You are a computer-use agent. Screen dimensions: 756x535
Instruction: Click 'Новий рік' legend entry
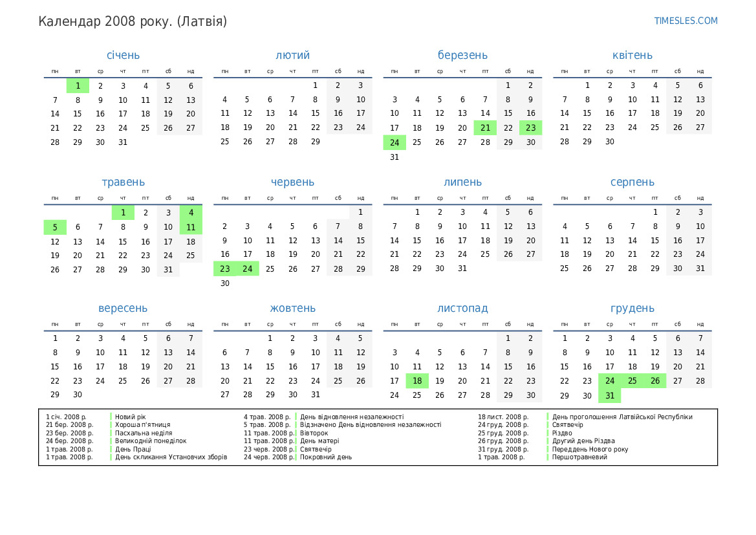(x=131, y=417)
